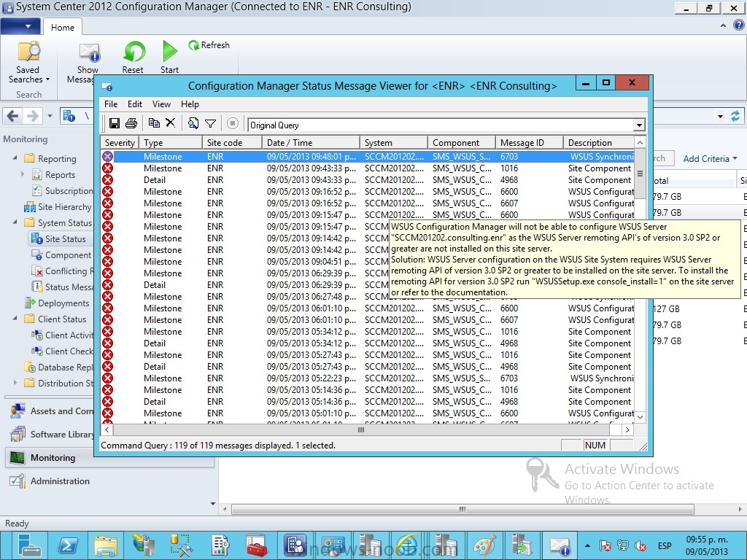The height and width of the screenshot is (560, 747).
Task: Open the Help menu in Status Message Viewer
Action: [190, 104]
